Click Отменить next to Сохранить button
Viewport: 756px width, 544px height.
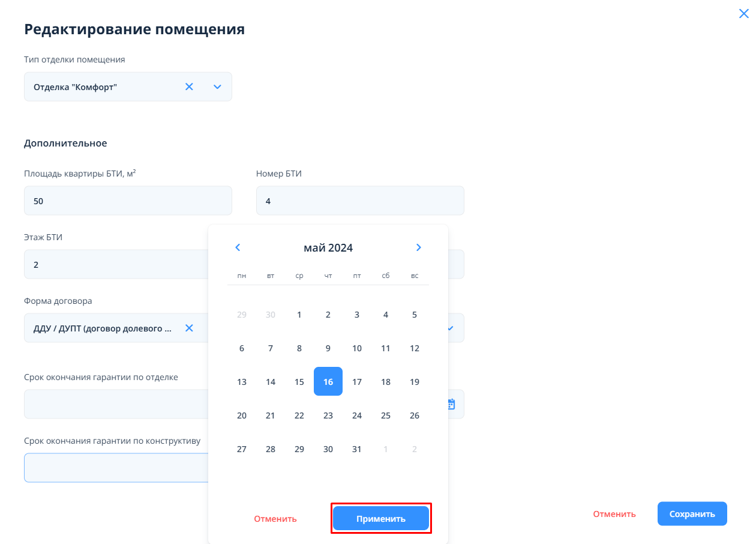(x=614, y=514)
